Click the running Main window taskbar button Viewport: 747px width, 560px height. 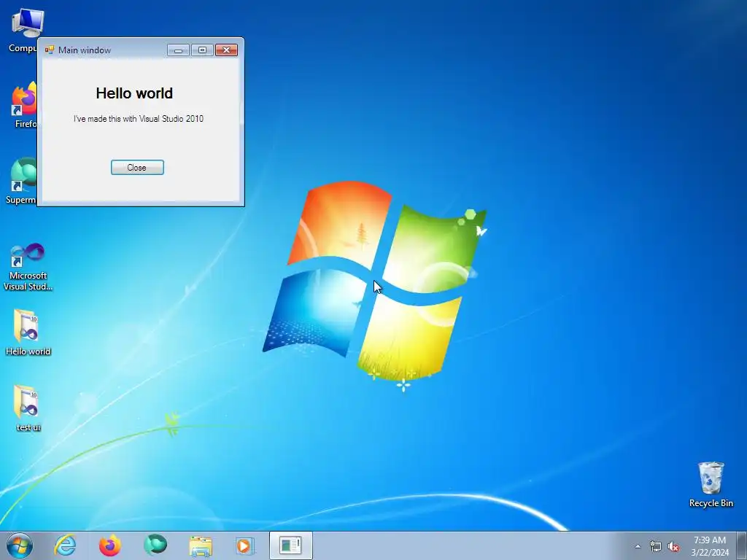[290, 545]
